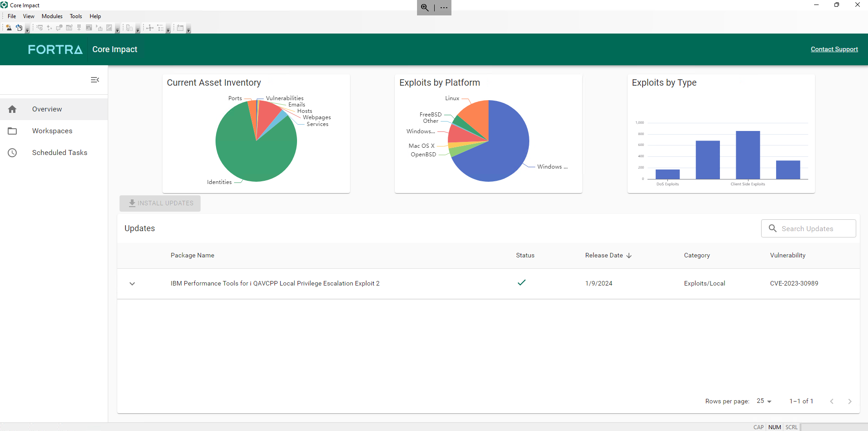This screenshot has width=868, height=431.
Task: Click the CVE-2023-30989 vulnerability cell
Action: (x=794, y=284)
